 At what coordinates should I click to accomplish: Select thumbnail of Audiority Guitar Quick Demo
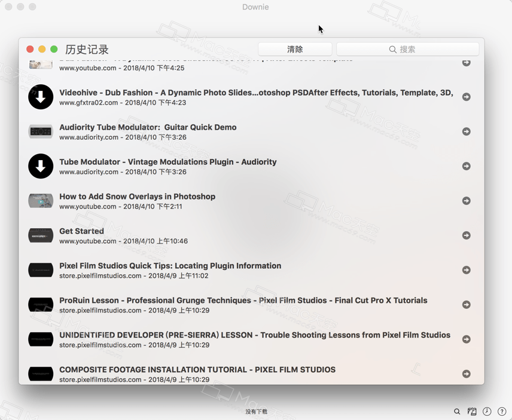tap(41, 131)
